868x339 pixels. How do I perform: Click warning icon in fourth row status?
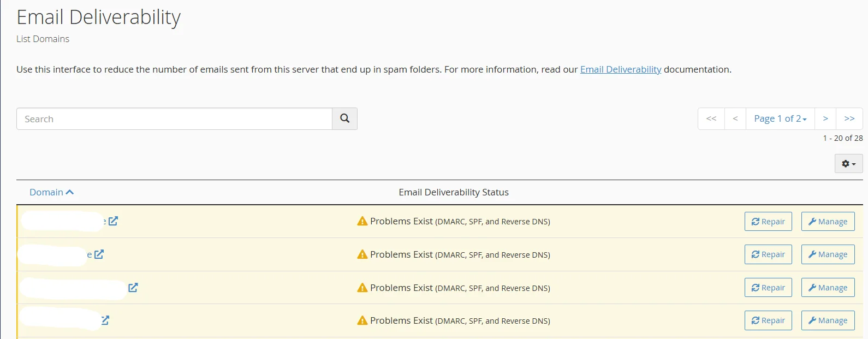pyautogui.click(x=362, y=320)
